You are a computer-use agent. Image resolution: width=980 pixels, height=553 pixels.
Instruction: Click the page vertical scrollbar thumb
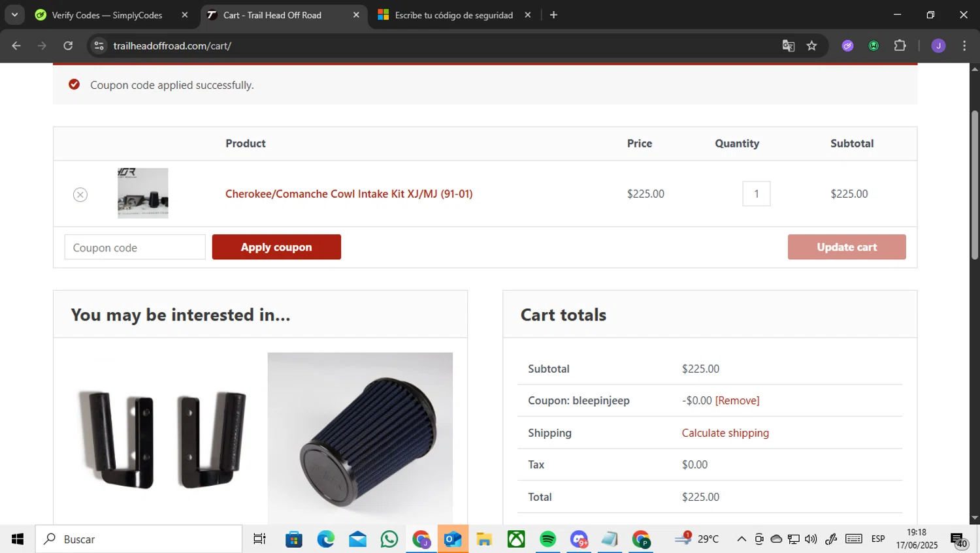point(975,185)
